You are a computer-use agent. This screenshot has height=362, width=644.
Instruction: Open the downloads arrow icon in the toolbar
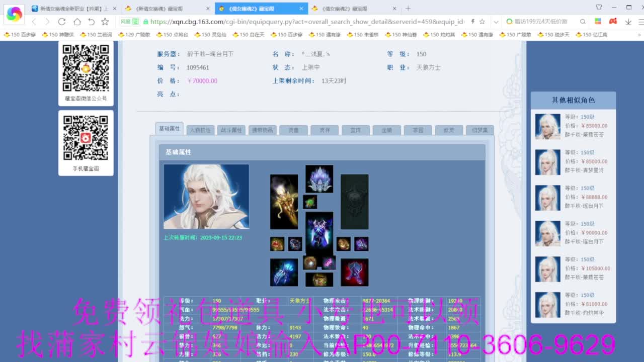[x=628, y=22]
